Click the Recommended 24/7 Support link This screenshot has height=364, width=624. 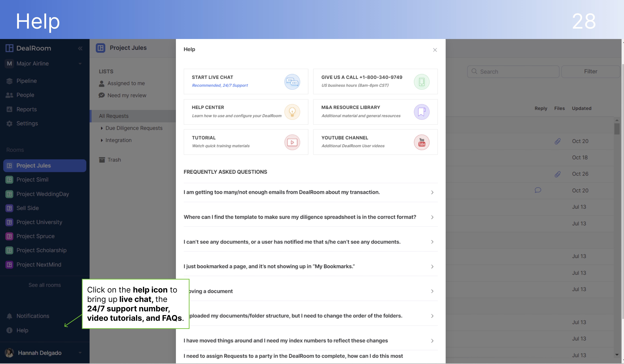(x=220, y=85)
